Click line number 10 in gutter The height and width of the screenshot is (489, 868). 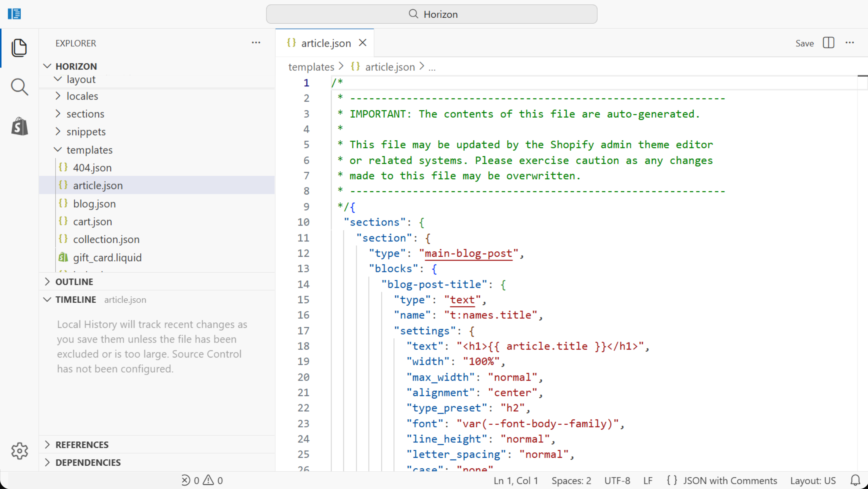(x=303, y=222)
